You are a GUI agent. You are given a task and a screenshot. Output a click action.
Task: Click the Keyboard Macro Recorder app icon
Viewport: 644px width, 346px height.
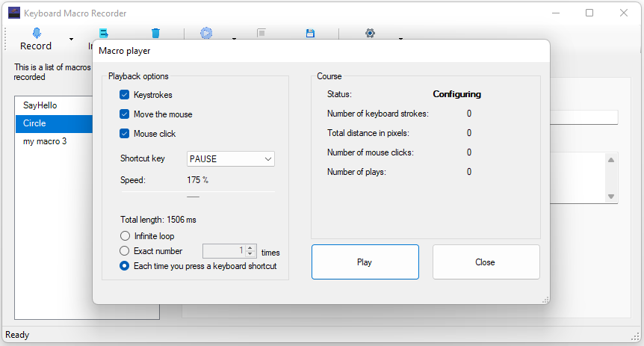[14, 13]
